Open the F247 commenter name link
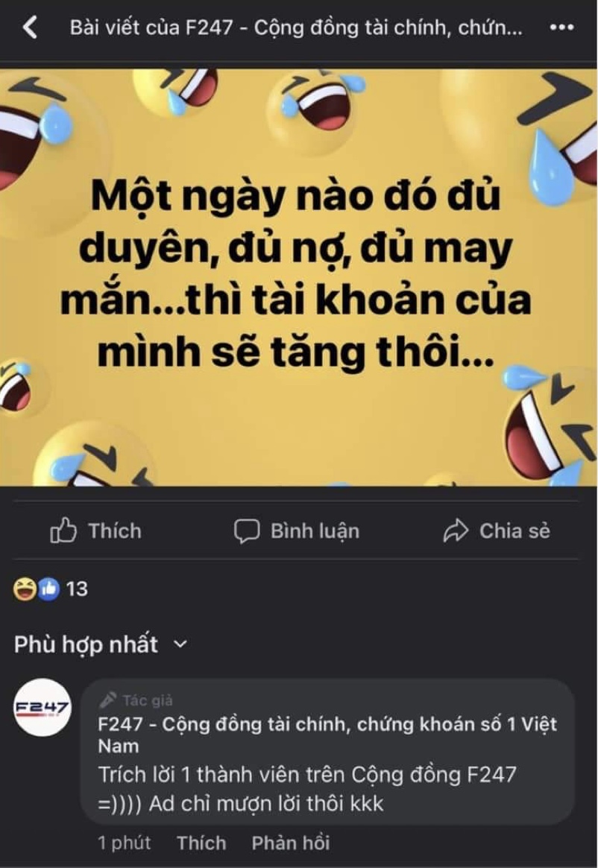Viewport: 598px width, 868px height. (x=327, y=735)
